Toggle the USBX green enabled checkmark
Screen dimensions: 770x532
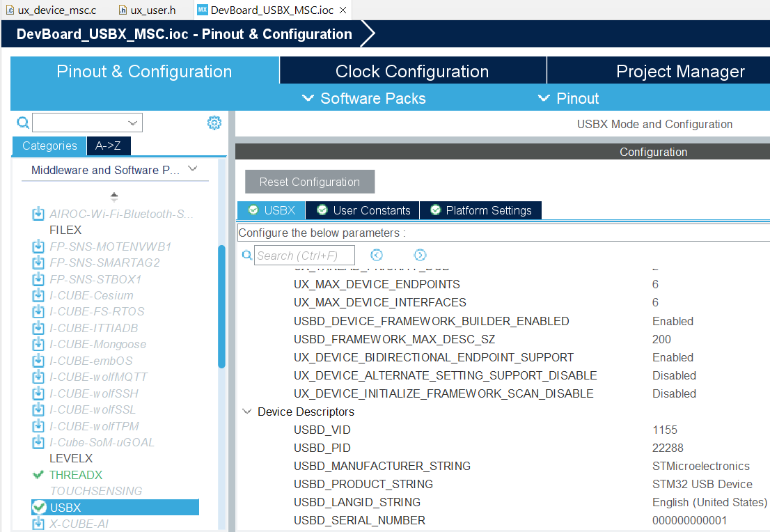[x=39, y=507]
